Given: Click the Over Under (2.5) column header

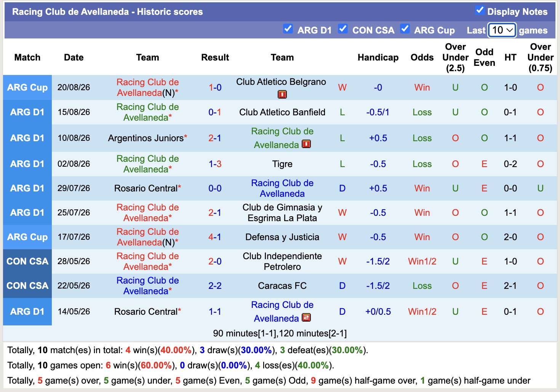Looking at the screenshot, I should 455,57.
